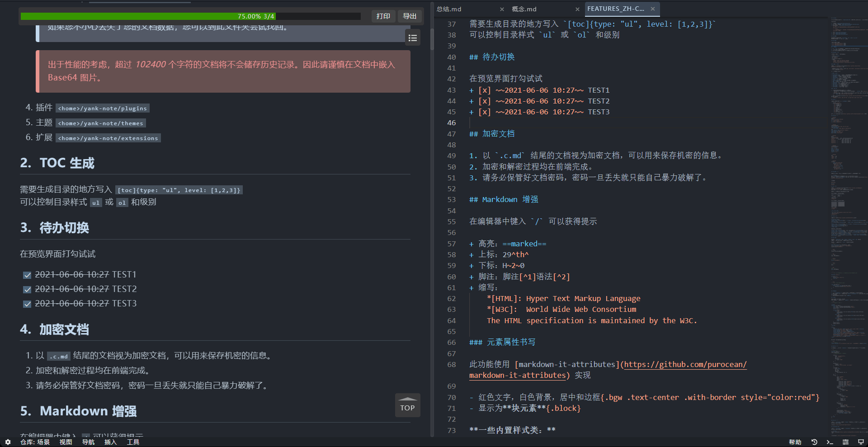Viewport: 868px width, 447px height.
Task: Open the 帮助 menu
Action: (795, 442)
